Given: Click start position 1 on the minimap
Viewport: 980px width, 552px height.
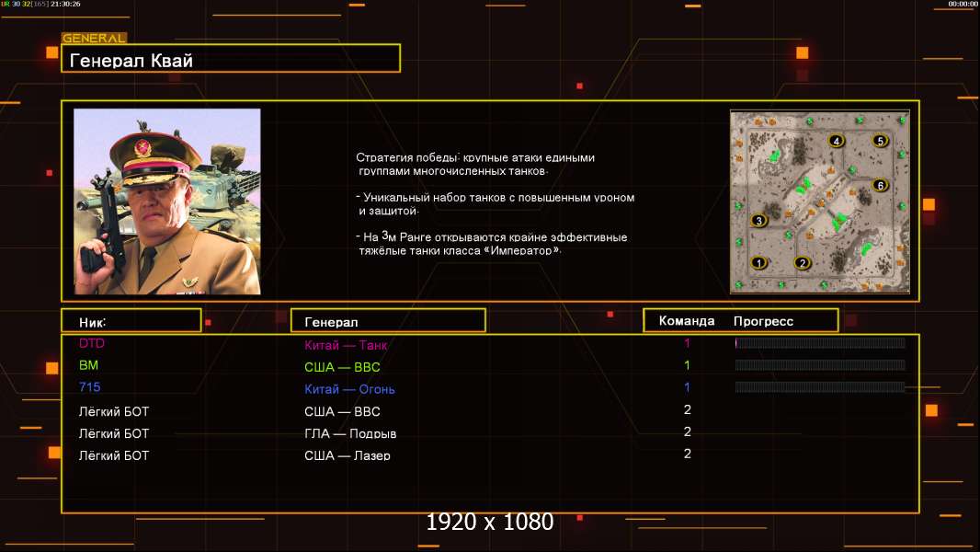Looking at the screenshot, I should (759, 262).
